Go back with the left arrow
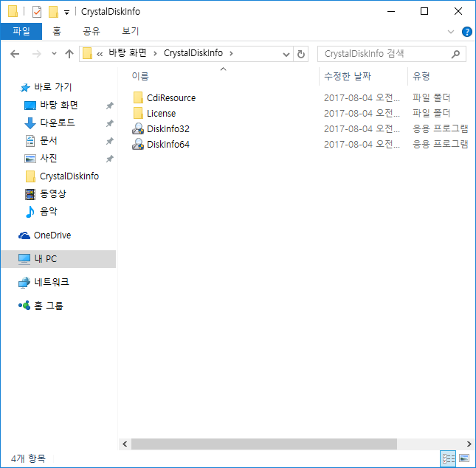Image resolution: width=476 pixels, height=468 pixels. 15,54
